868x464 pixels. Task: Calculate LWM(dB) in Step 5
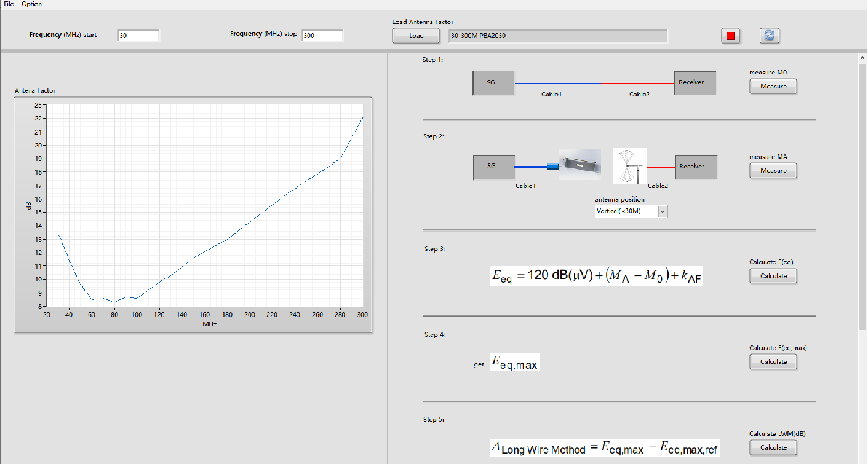773,447
